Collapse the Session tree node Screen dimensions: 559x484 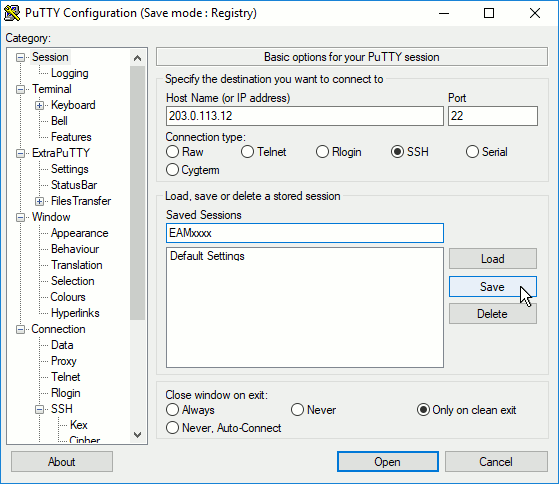click(21, 57)
